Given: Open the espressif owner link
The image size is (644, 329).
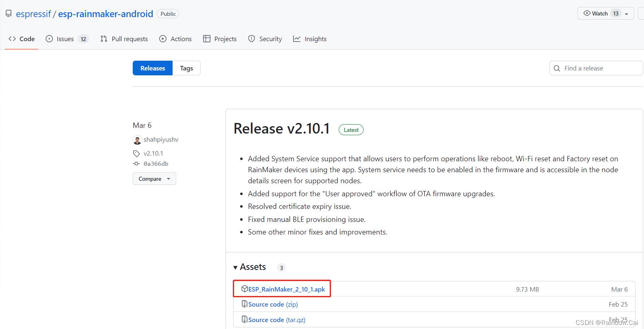Looking at the screenshot, I should click(x=33, y=14).
